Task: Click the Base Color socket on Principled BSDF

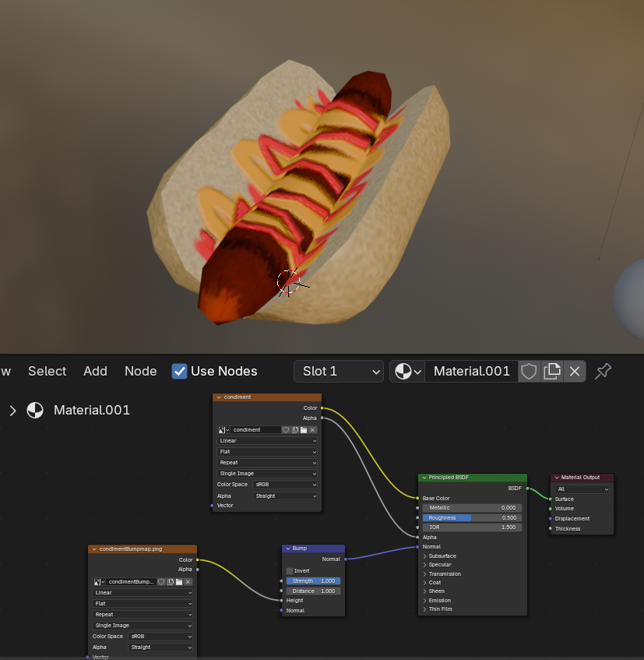Action: coord(417,498)
